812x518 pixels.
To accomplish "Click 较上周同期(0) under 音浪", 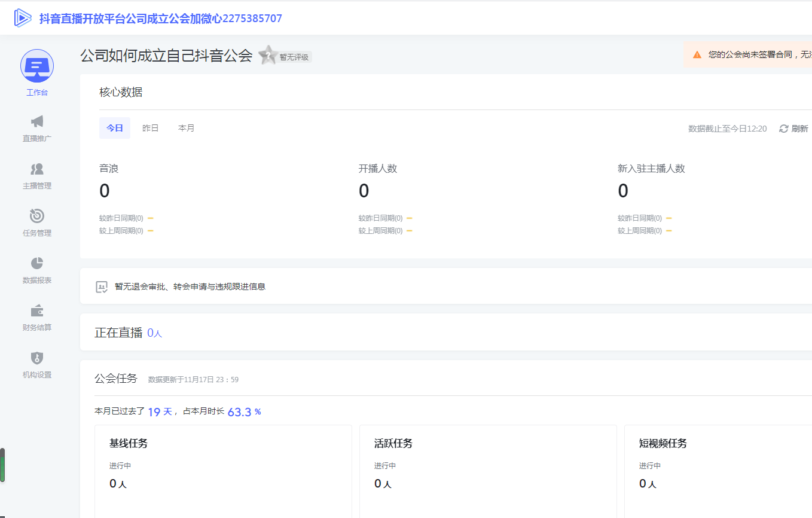I will pos(121,231).
